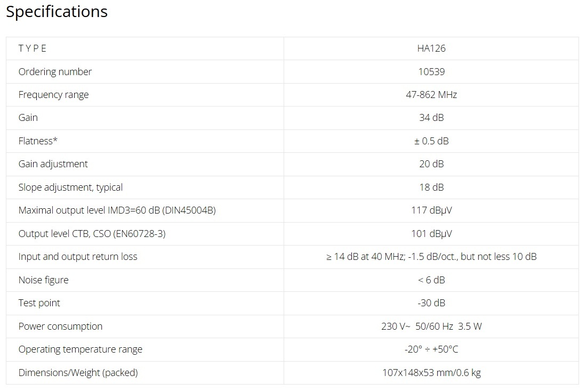Click the HA126 type value
587x392 pixels.
tap(431, 48)
